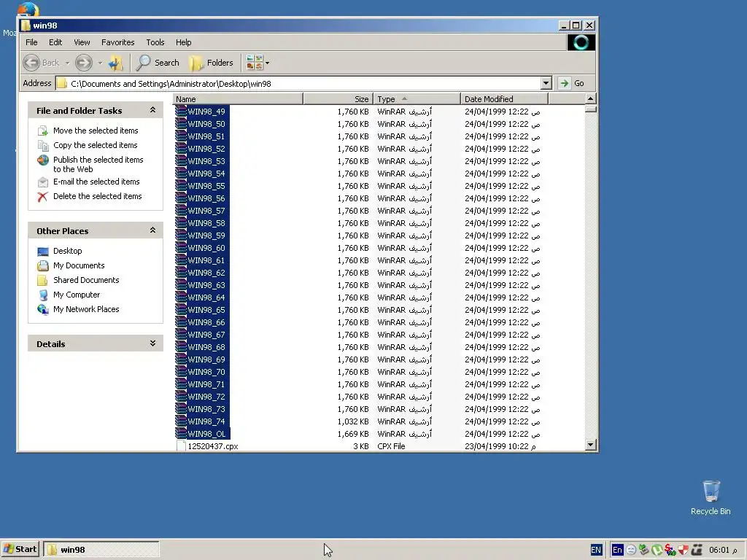Open the Edit menu
Viewport: 747px width, 560px height.
[x=55, y=42]
